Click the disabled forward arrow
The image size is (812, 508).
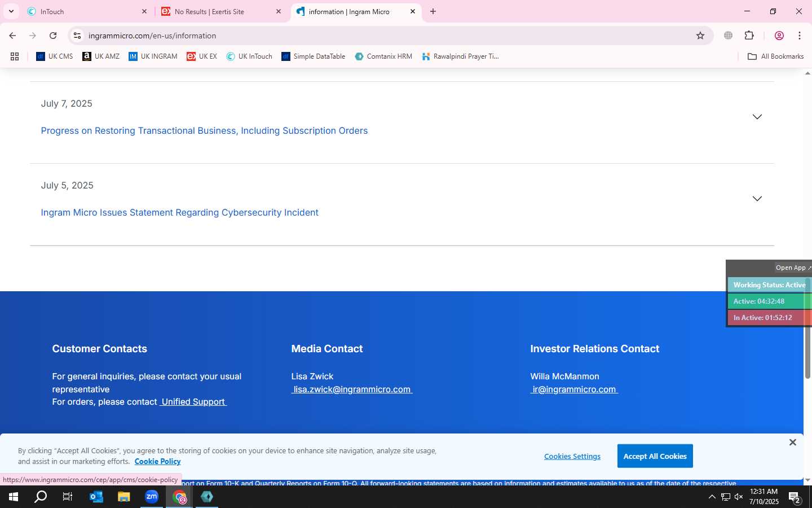33,36
